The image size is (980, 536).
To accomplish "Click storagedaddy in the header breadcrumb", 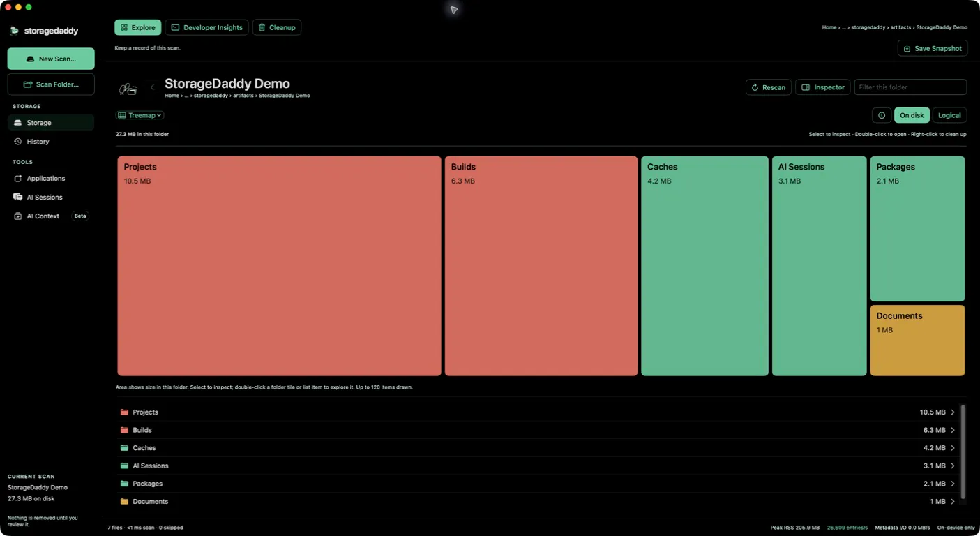I will [x=211, y=96].
